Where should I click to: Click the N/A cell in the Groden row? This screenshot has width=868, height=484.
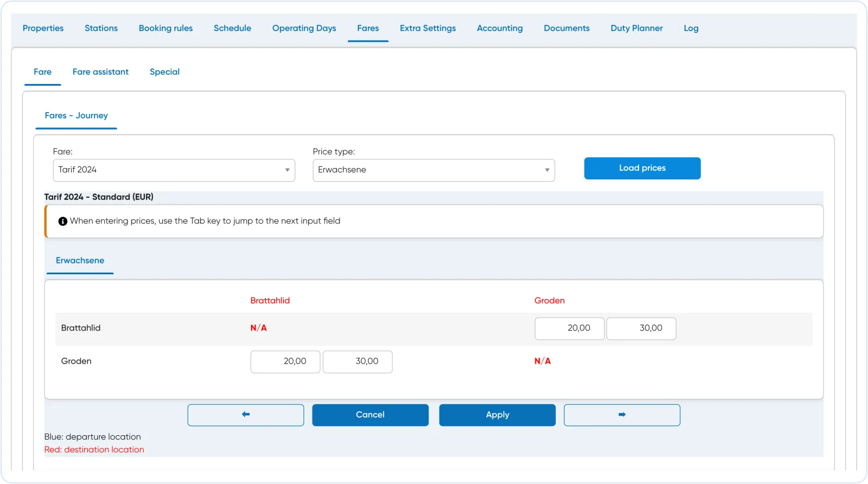[x=542, y=362]
